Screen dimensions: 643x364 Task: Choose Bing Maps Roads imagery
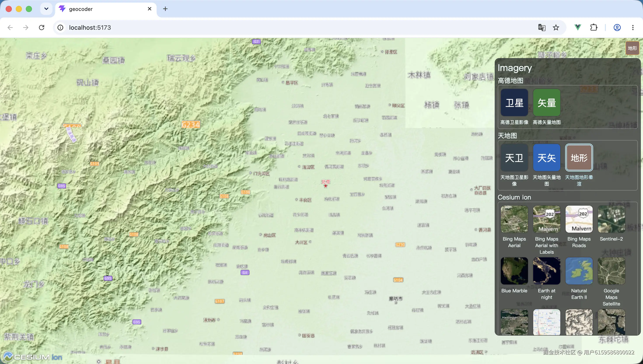click(579, 227)
